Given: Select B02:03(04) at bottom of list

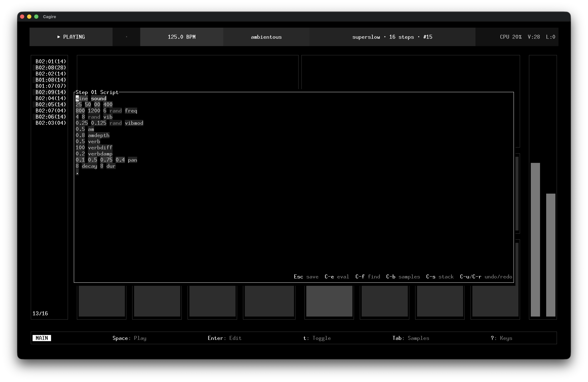Looking at the screenshot, I should coord(51,123).
